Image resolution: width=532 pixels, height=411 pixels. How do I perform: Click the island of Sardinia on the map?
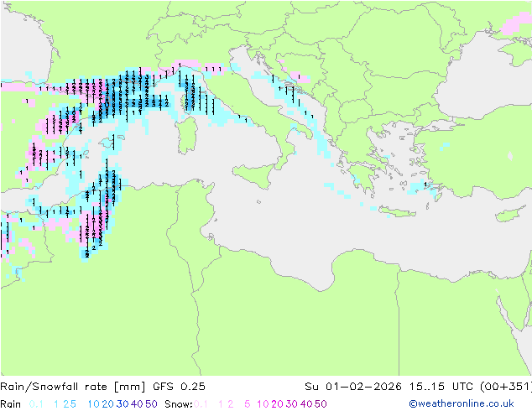tap(186, 136)
